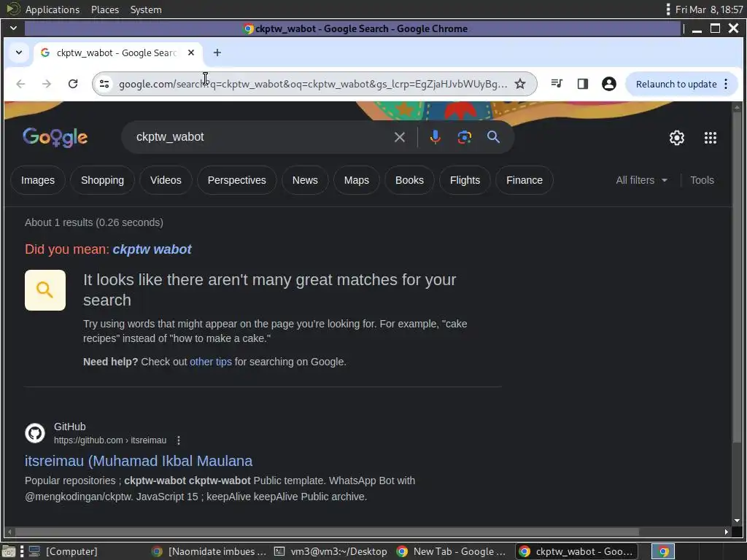The image size is (747, 560).
Task: Click the Chrome address bar URL
Action: 312,84
